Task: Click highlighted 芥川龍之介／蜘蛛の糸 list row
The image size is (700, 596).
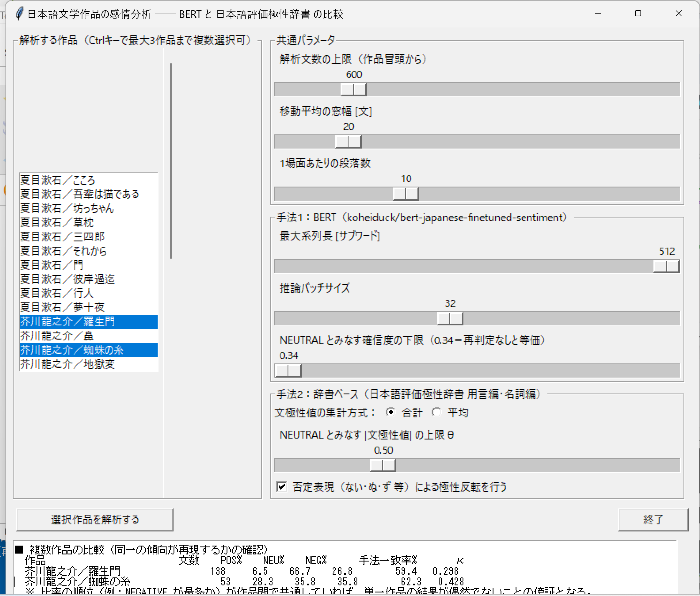Action: click(89, 350)
